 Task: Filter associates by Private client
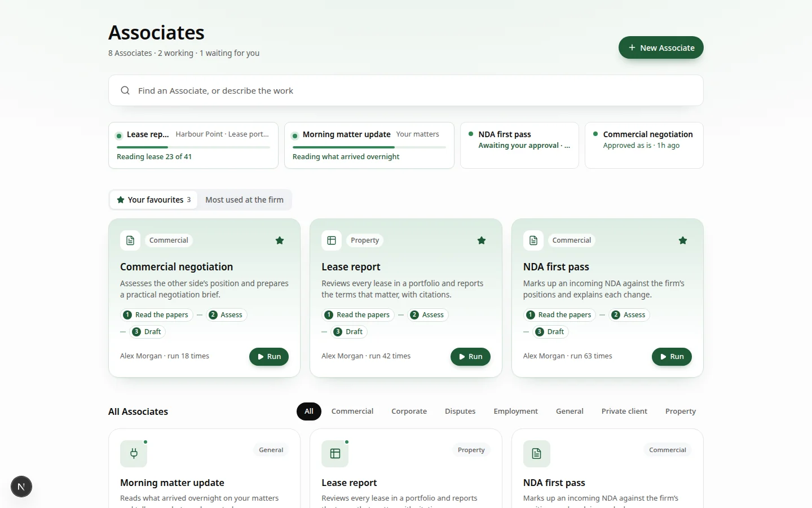(624, 411)
